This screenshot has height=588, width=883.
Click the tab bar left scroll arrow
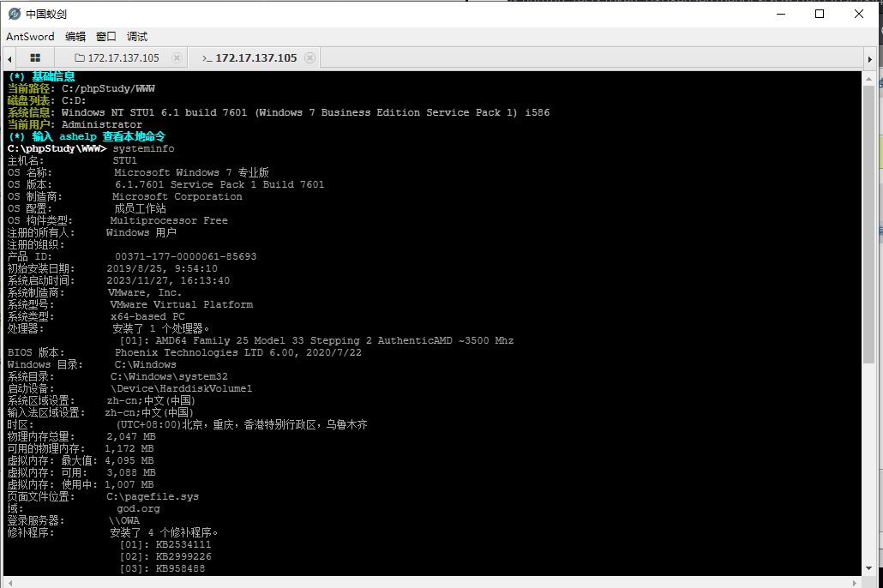coord(9,58)
